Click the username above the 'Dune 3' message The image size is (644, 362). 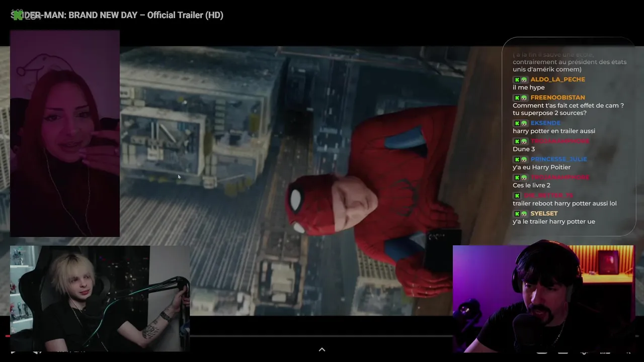pos(560,141)
